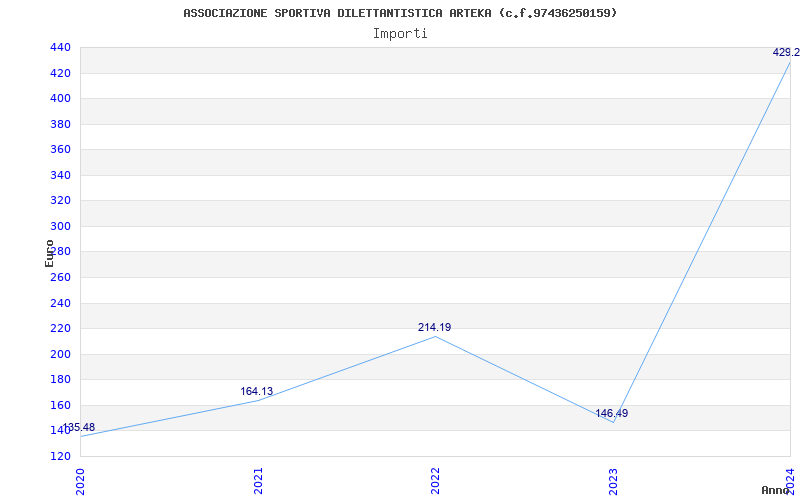The width and height of the screenshot is (800, 500).
Task: Click the 400 y-axis value
Action: [60, 98]
